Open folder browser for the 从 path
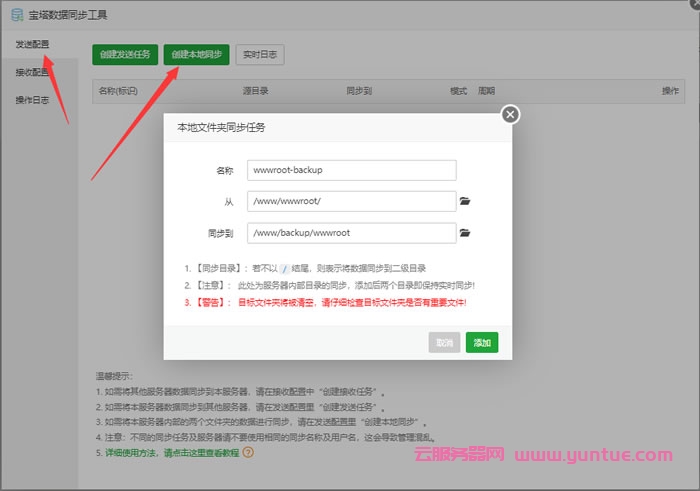Viewport: 700px width, 491px height. pyautogui.click(x=465, y=201)
